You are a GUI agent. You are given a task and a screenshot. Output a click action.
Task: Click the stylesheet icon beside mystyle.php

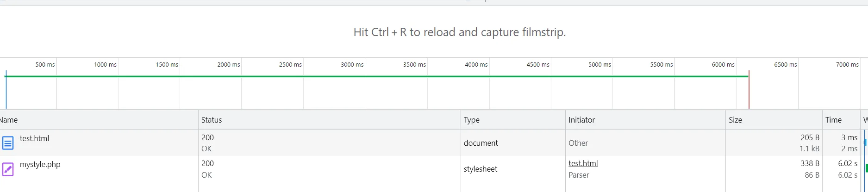click(8, 169)
